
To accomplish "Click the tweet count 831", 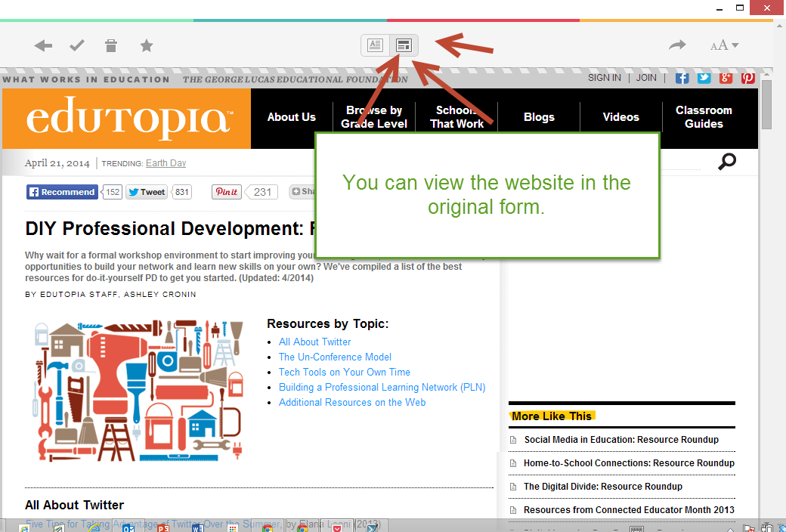I will [181, 192].
